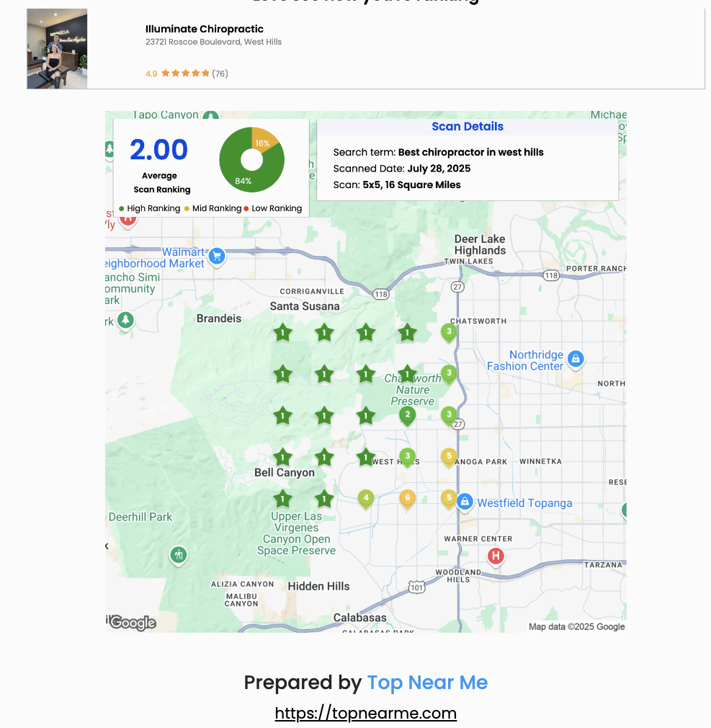Click the Westfield Topanga map label

pos(524,503)
